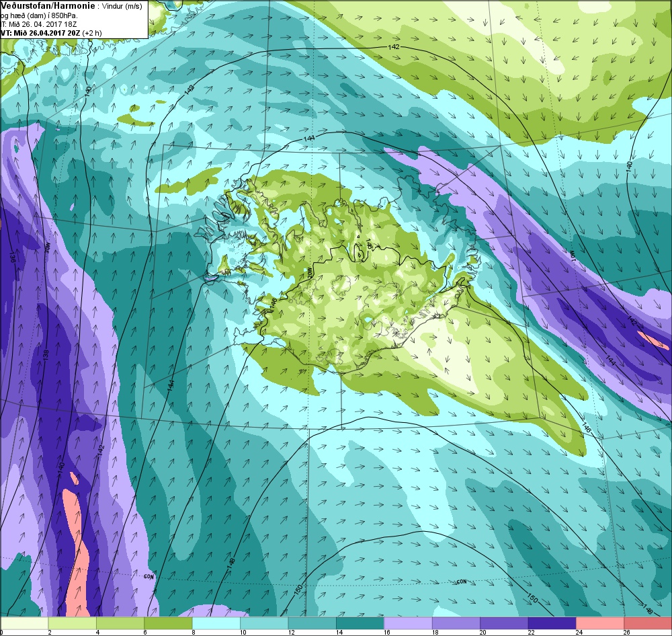Click the legend value label "8"
672x636 pixels.
(x=194, y=632)
